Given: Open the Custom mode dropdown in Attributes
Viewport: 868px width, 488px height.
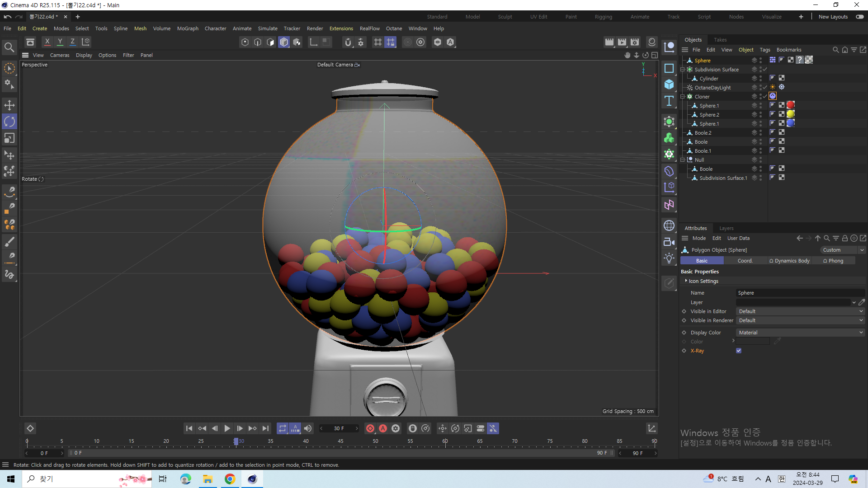Looking at the screenshot, I should pos(843,250).
